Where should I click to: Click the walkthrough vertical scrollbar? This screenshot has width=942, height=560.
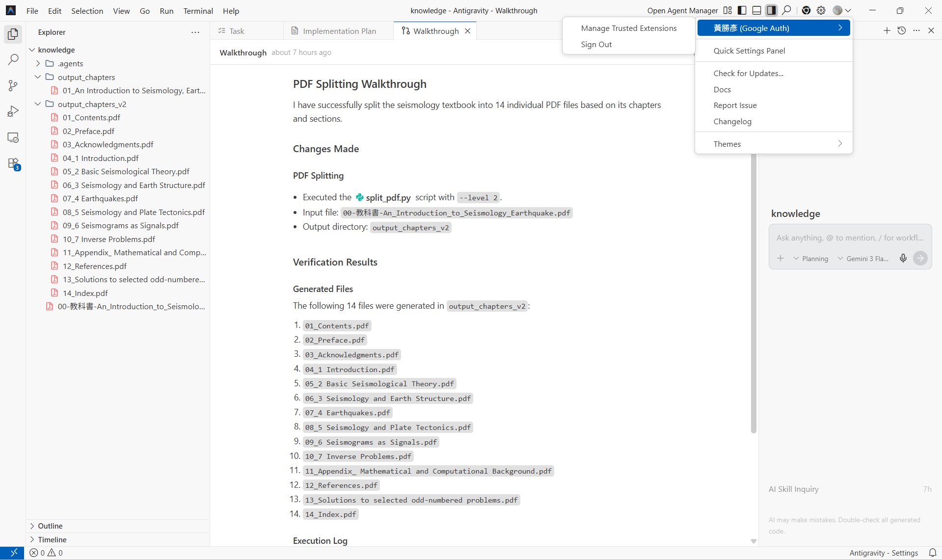pyautogui.click(x=754, y=293)
